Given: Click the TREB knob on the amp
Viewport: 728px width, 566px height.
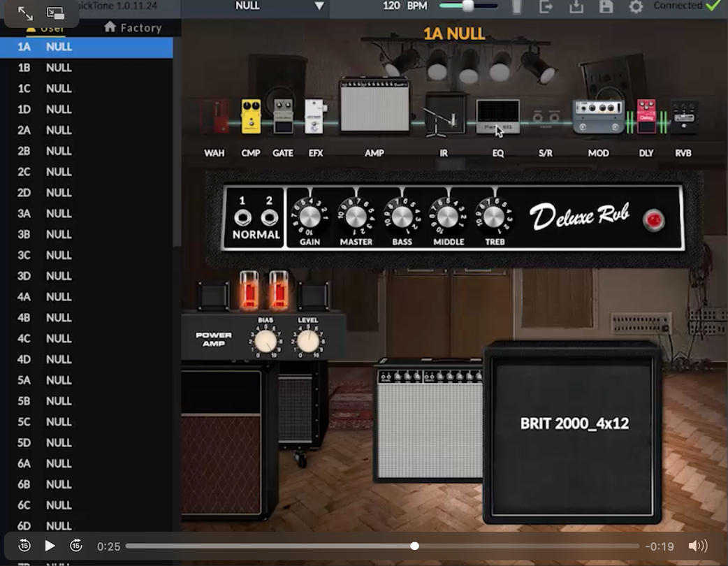Looking at the screenshot, I should (494, 217).
